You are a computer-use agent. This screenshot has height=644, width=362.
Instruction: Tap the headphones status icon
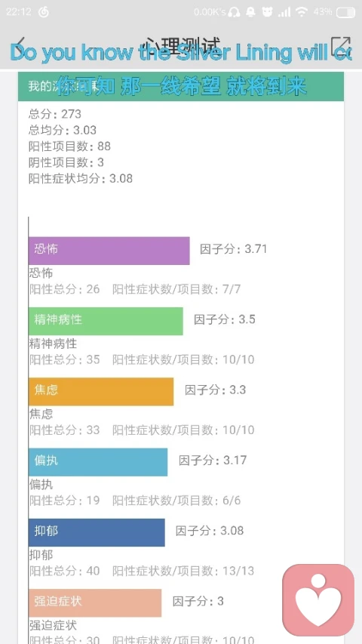[x=234, y=12]
